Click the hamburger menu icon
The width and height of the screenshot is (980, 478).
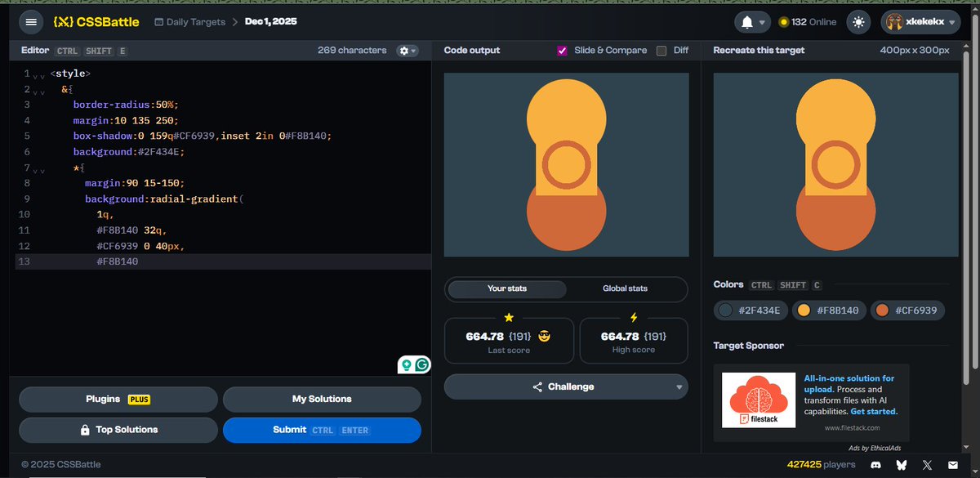click(x=31, y=22)
